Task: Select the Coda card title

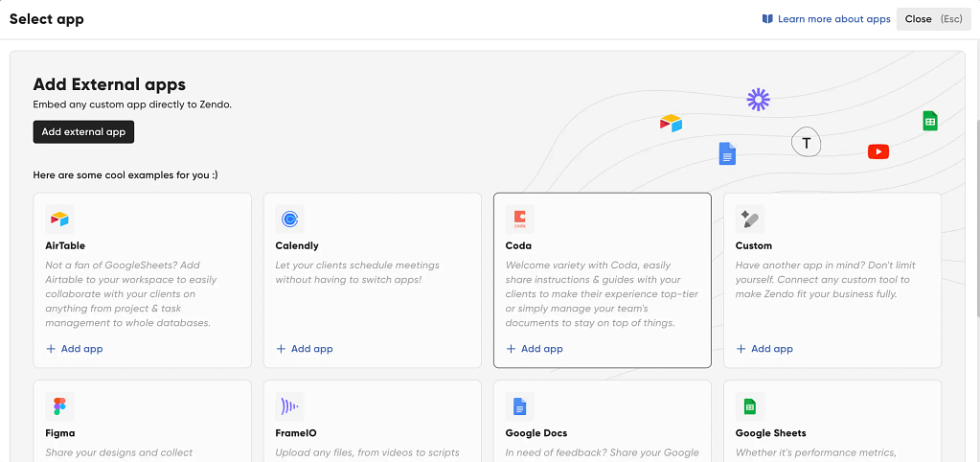Action: 519,245
